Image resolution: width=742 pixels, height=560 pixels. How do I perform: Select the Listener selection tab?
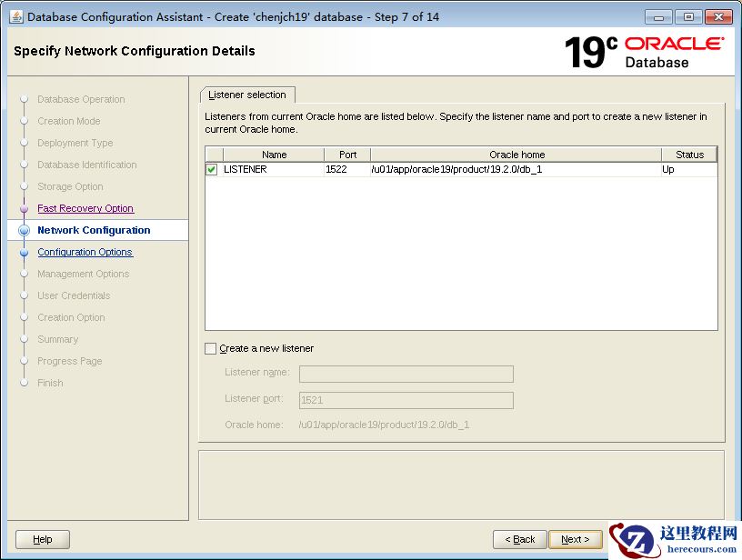(247, 95)
